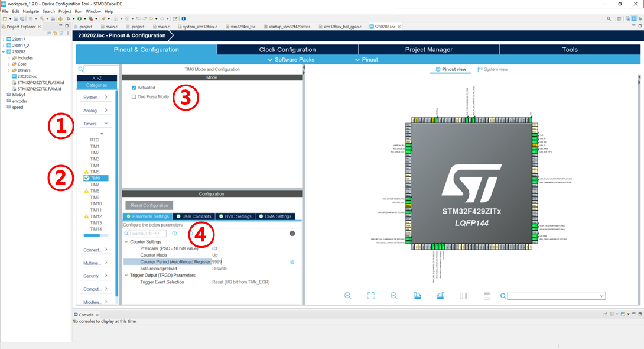Image resolution: width=644 pixels, height=349 pixels.
Task: Click the blue information toolbar icon
Action: [x=184, y=18]
